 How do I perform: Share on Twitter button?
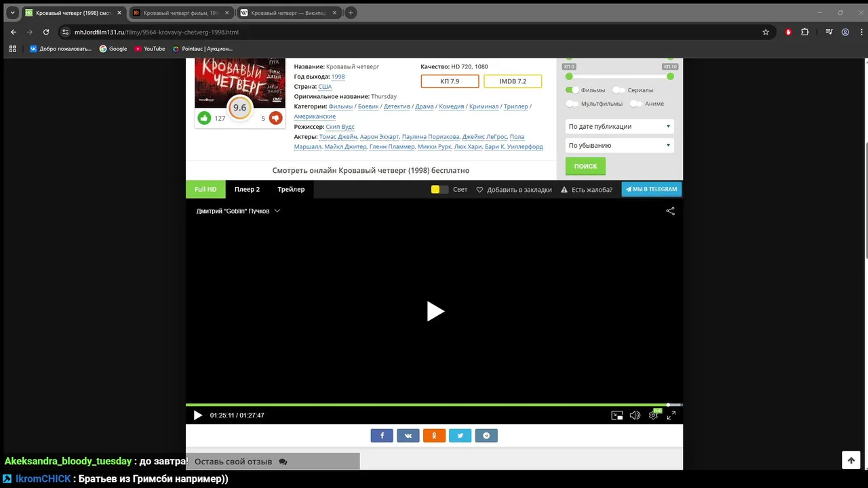[460, 436]
